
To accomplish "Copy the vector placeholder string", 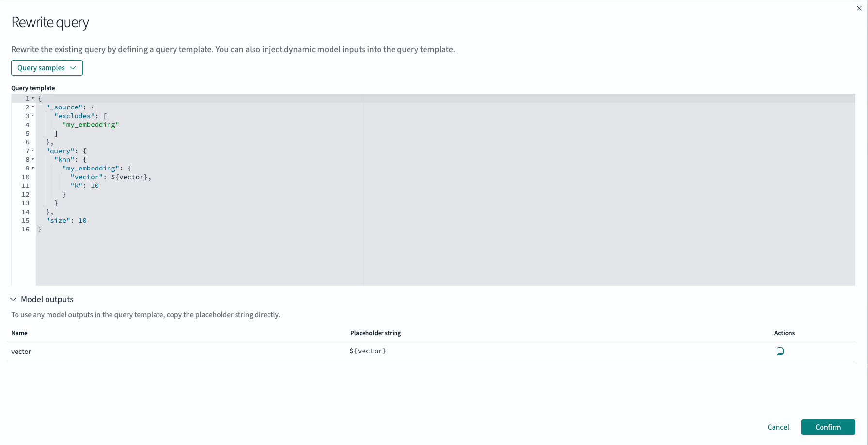I will [780, 351].
